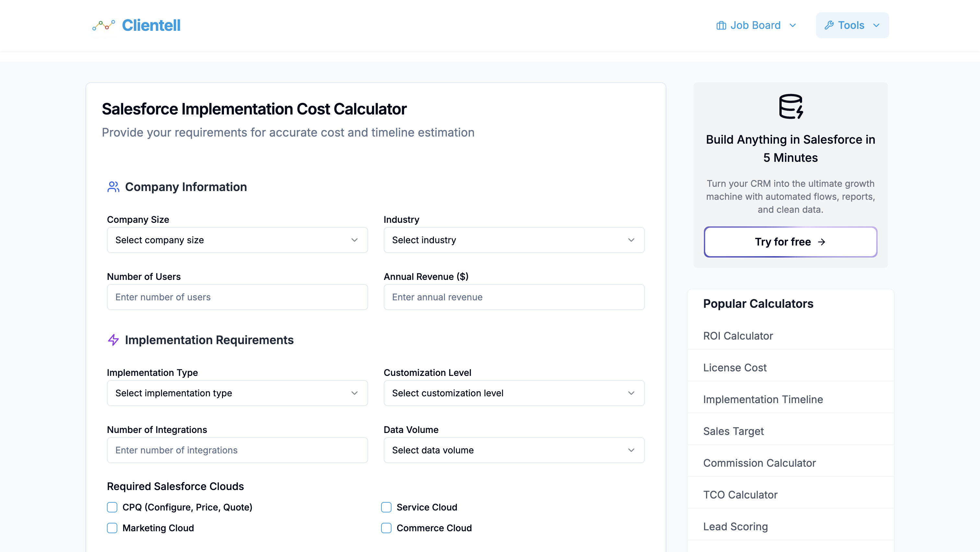Enable the Service Cloud checkbox

[386, 507]
